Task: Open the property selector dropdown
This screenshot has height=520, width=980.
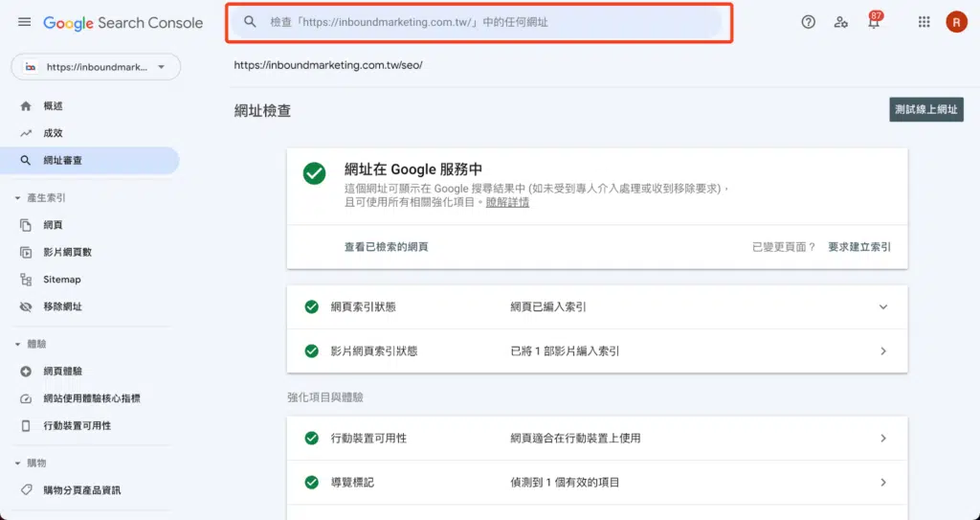Action: (96, 67)
